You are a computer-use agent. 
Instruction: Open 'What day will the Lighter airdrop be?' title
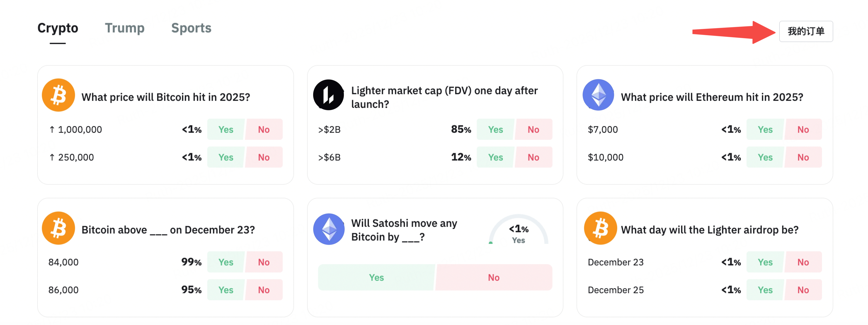click(x=709, y=230)
